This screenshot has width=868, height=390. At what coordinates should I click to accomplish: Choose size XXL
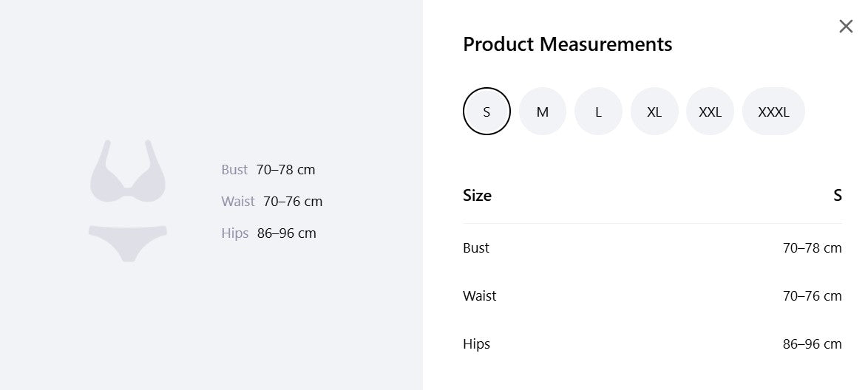pyautogui.click(x=711, y=112)
